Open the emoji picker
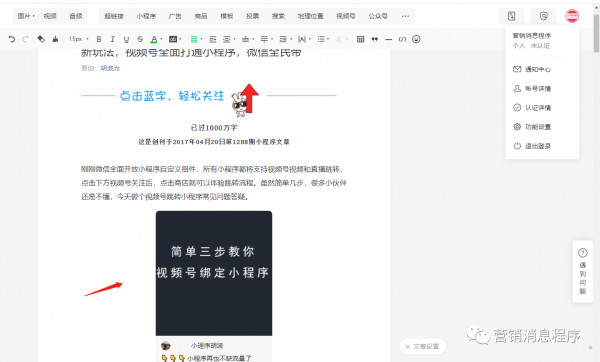 (x=416, y=39)
